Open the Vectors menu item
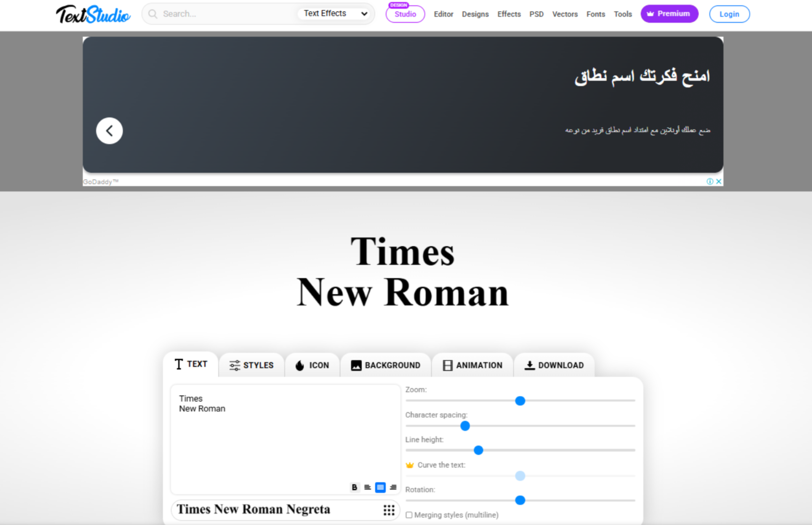Screen dimensions: 812x525 point(565,14)
